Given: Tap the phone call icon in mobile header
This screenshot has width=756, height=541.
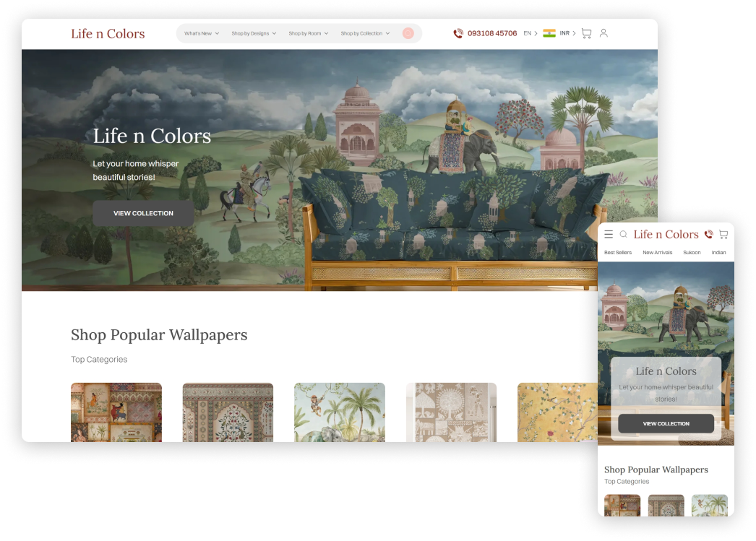Looking at the screenshot, I should coord(708,234).
